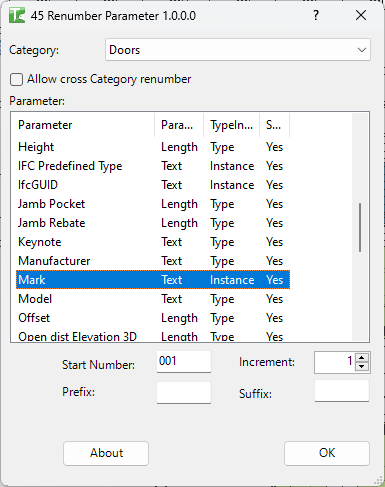Viewport: 385px width, 487px height.
Task: Select the Offset parameter row
Action: (x=153, y=318)
